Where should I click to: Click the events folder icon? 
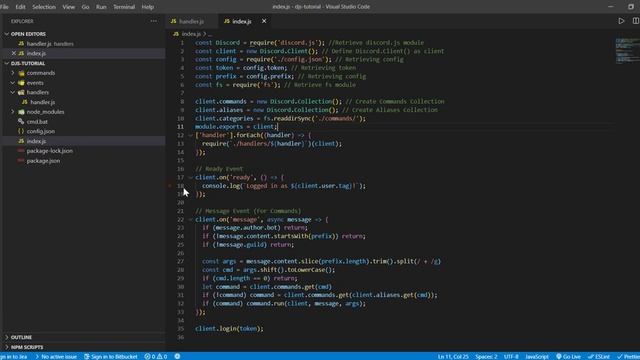(x=21, y=83)
